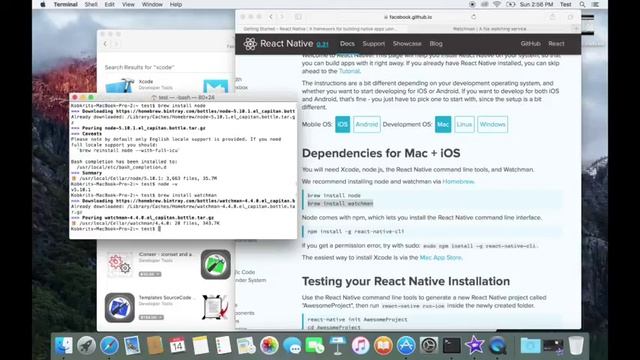Image resolution: width=640 pixels, height=360 pixels.
Task: Click price button under Templates SourceCode
Action: (151, 317)
